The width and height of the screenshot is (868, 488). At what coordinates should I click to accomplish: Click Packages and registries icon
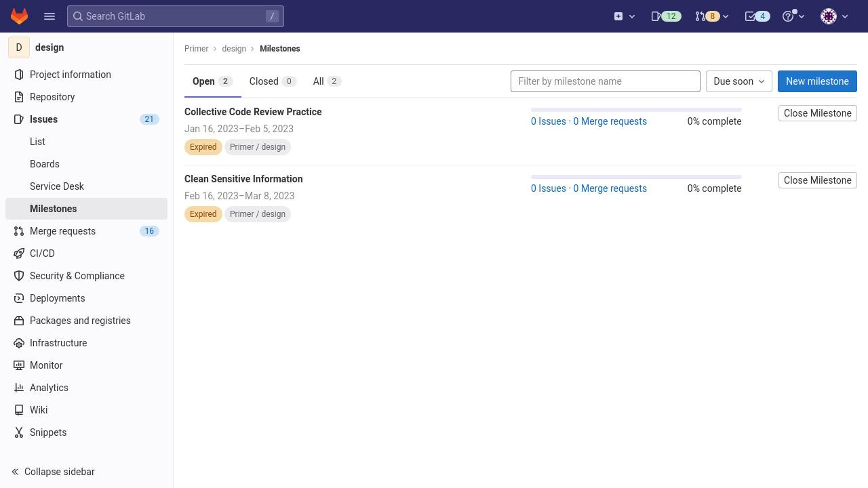click(x=19, y=321)
